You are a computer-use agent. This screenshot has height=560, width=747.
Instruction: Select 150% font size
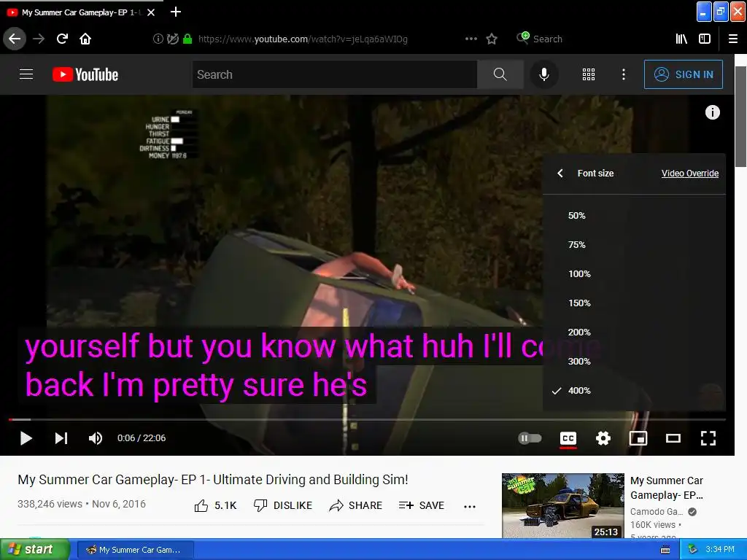click(634, 303)
